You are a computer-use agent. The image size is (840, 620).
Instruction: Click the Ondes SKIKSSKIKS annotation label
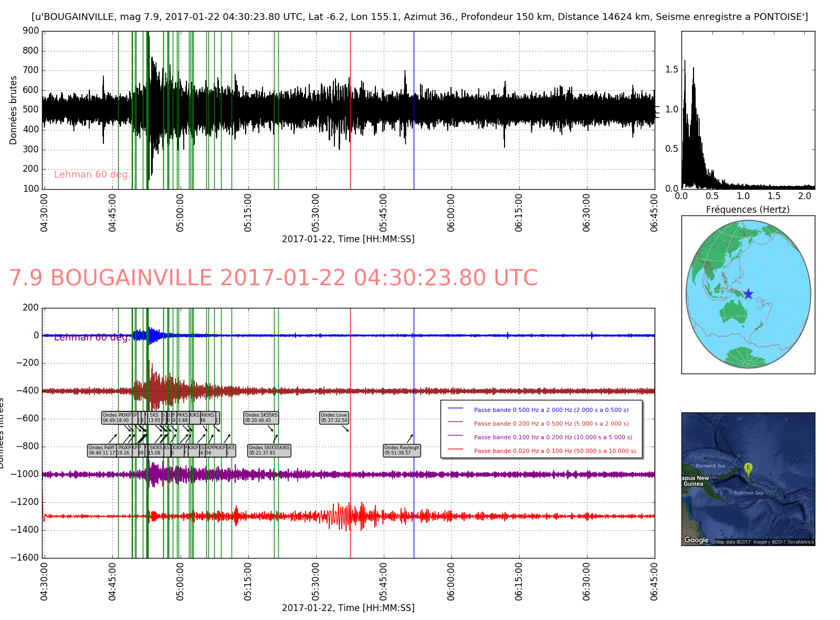pyautogui.click(x=269, y=450)
